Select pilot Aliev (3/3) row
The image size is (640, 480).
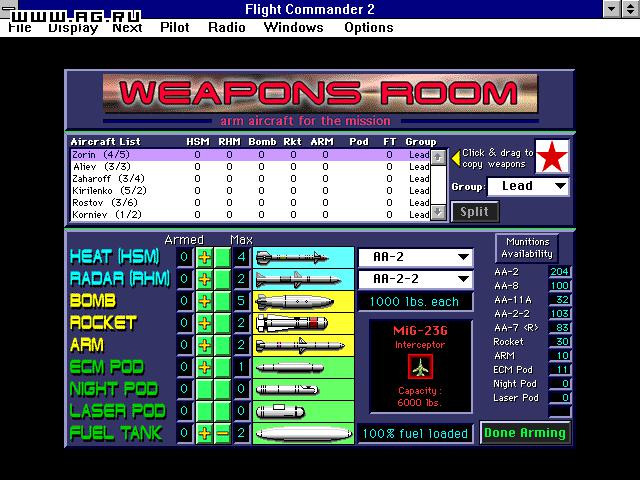point(251,167)
